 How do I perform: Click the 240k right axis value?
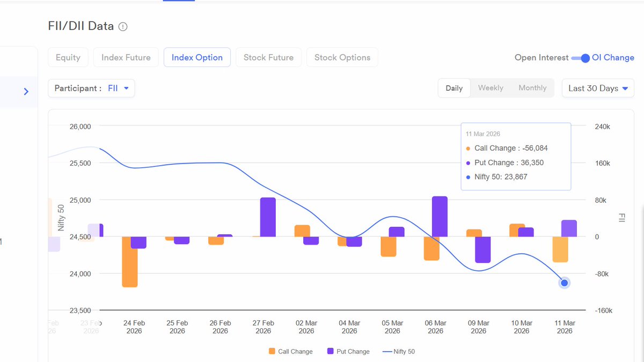coord(603,127)
